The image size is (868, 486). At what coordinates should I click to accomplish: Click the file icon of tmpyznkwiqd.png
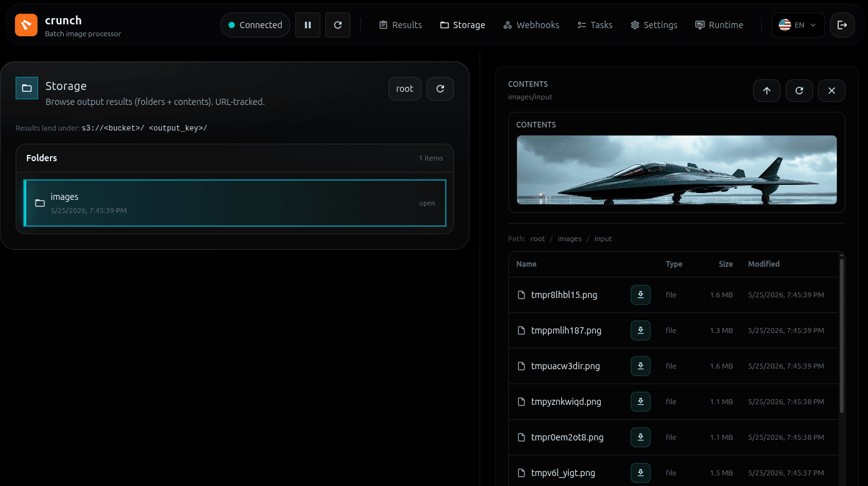pyautogui.click(x=521, y=402)
